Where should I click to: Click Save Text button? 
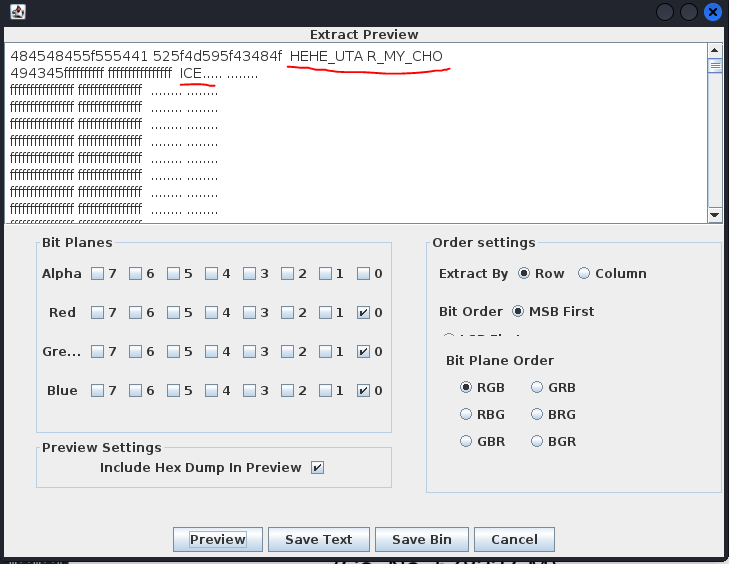pos(318,539)
